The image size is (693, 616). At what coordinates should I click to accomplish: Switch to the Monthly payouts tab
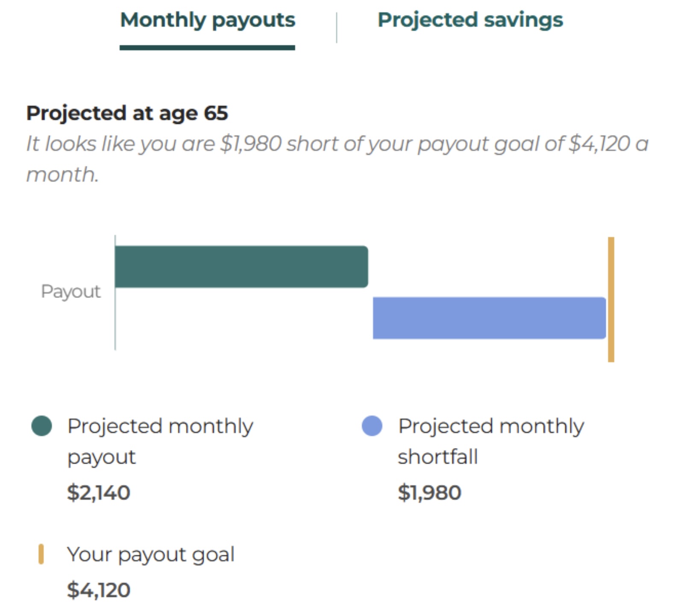[208, 20]
